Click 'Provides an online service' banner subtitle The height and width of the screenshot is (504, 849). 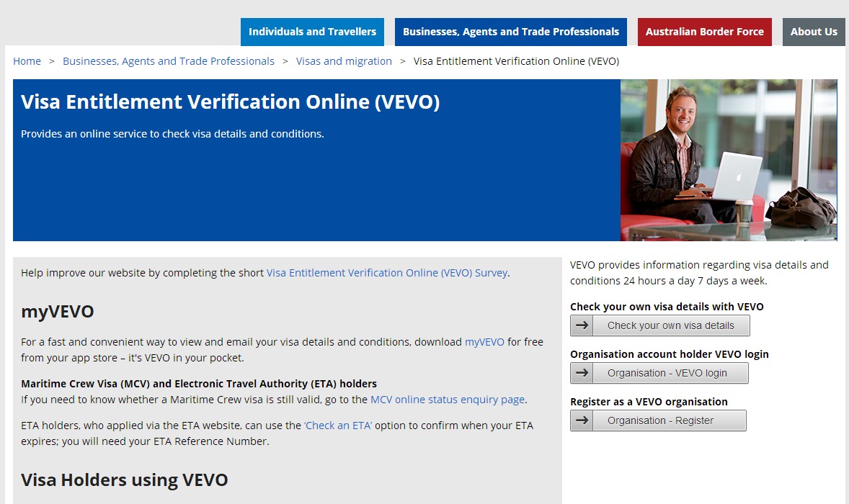[x=172, y=134]
